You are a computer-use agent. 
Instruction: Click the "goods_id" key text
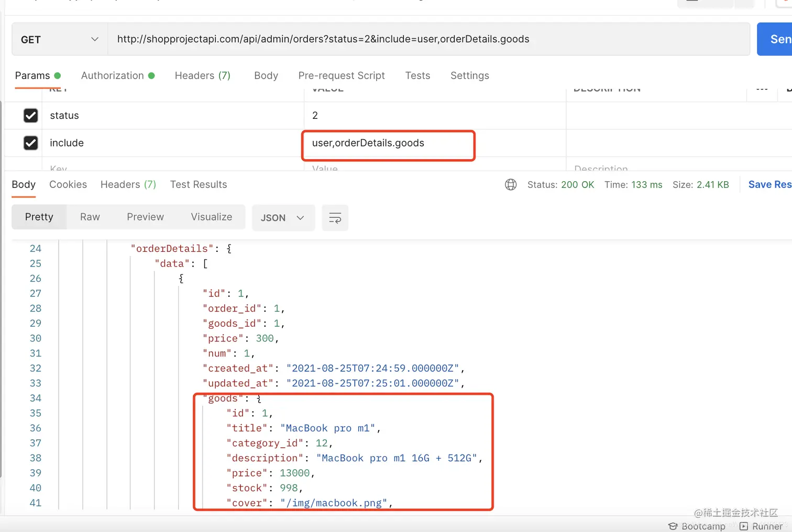[x=232, y=323]
